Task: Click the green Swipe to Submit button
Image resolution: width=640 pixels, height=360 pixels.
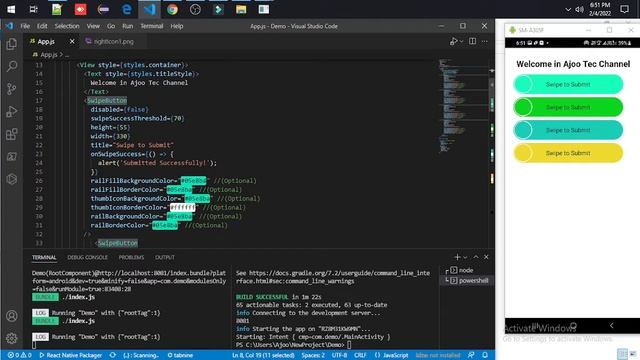Action: point(568,107)
